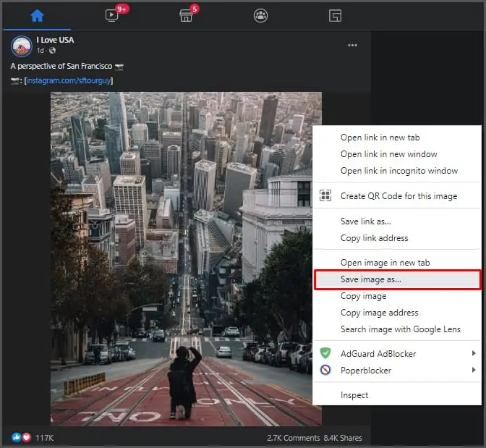Open the Groups icon in top bar

click(260, 15)
